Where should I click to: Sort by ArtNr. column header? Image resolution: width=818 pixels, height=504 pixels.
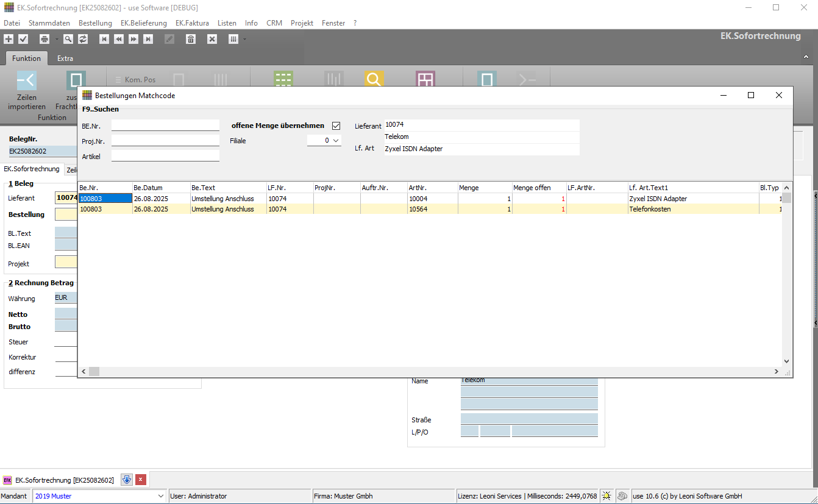click(432, 188)
